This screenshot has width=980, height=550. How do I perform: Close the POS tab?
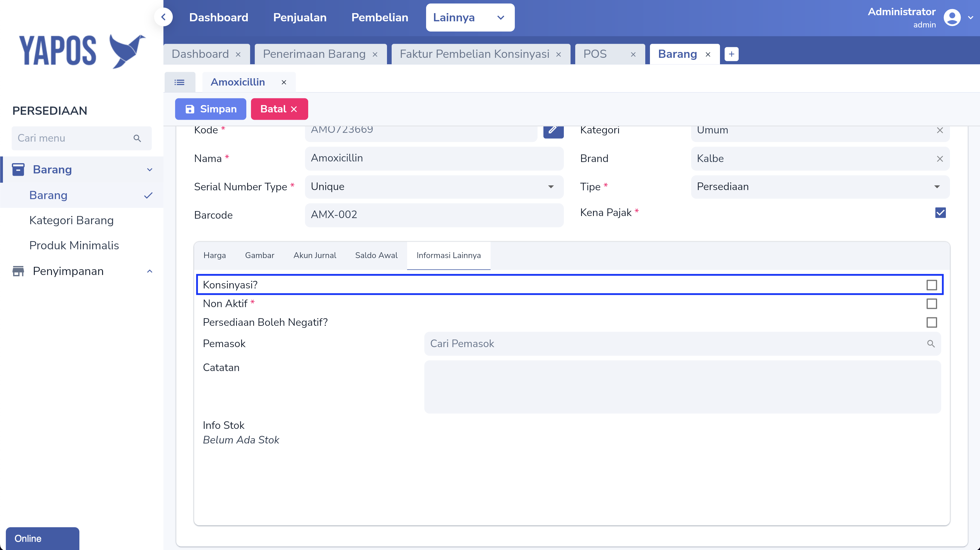point(633,54)
